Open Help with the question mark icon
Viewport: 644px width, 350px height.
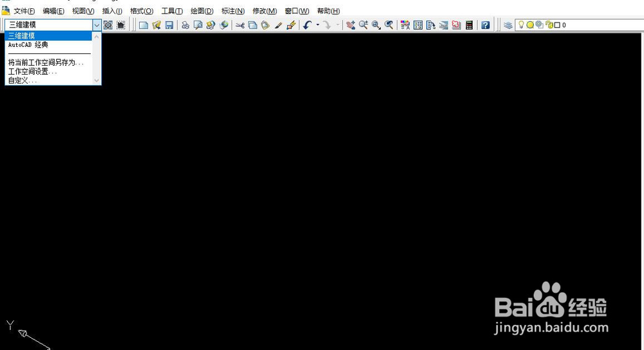tap(486, 25)
